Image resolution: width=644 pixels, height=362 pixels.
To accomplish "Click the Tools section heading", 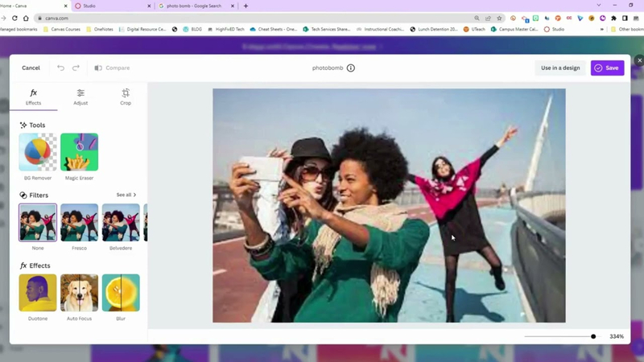I will (32, 125).
